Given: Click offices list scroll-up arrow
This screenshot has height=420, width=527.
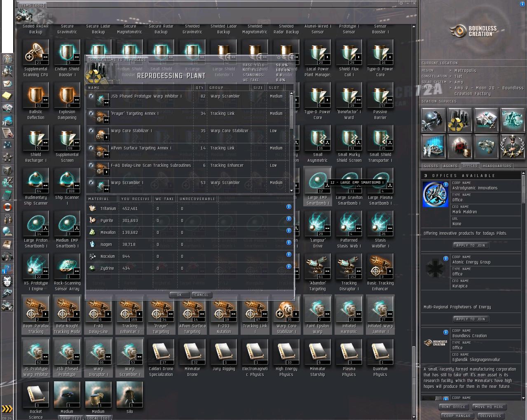Looking at the screenshot, I should coord(524,173).
